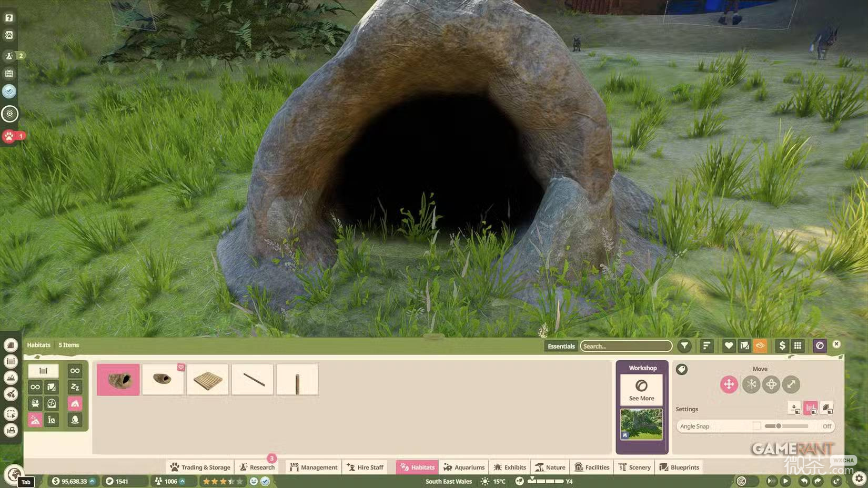The width and height of the screenshot is (868, 488).
Task: Expand the money balance 95,638.33 chevron
Action: coord(92,481)
